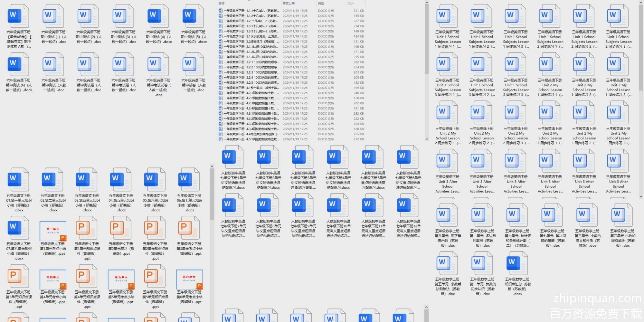Select 人教版初中英语七年级下册12单元 讲义 file
This screenshot has width=644, height=322.
(408, 216)
